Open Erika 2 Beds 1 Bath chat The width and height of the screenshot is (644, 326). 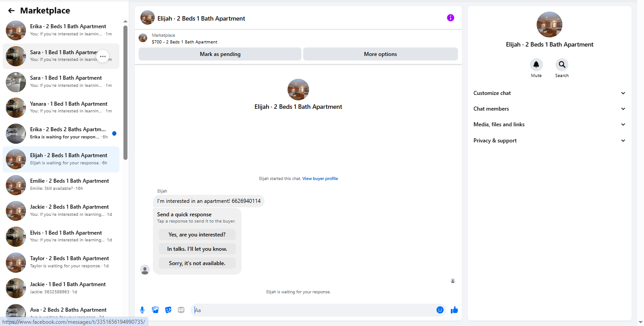click(x=61, y=30)
